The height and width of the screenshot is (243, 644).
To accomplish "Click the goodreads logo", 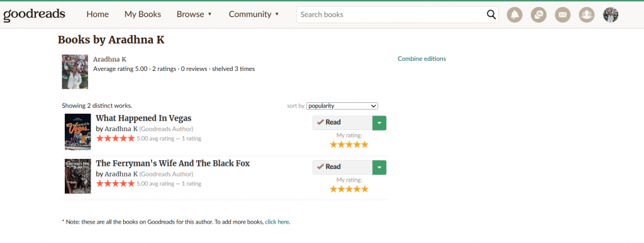I will point(34,14).
